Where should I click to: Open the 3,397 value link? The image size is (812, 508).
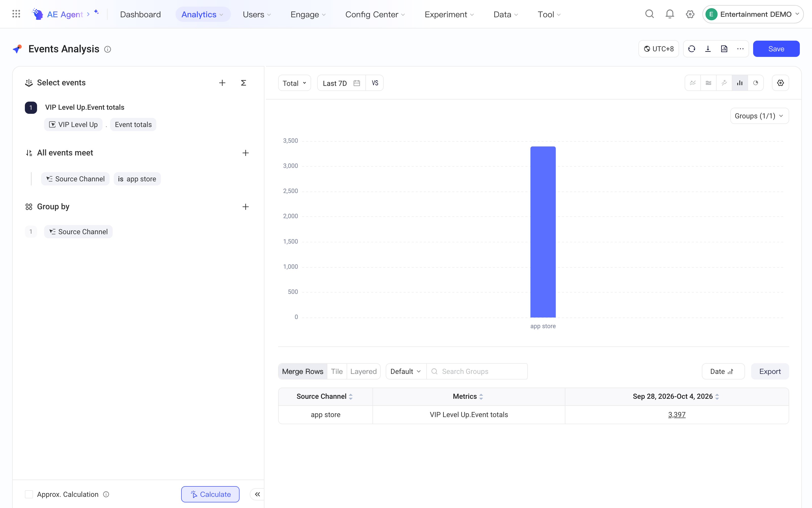pyautogui.click(x=677, y=415)
